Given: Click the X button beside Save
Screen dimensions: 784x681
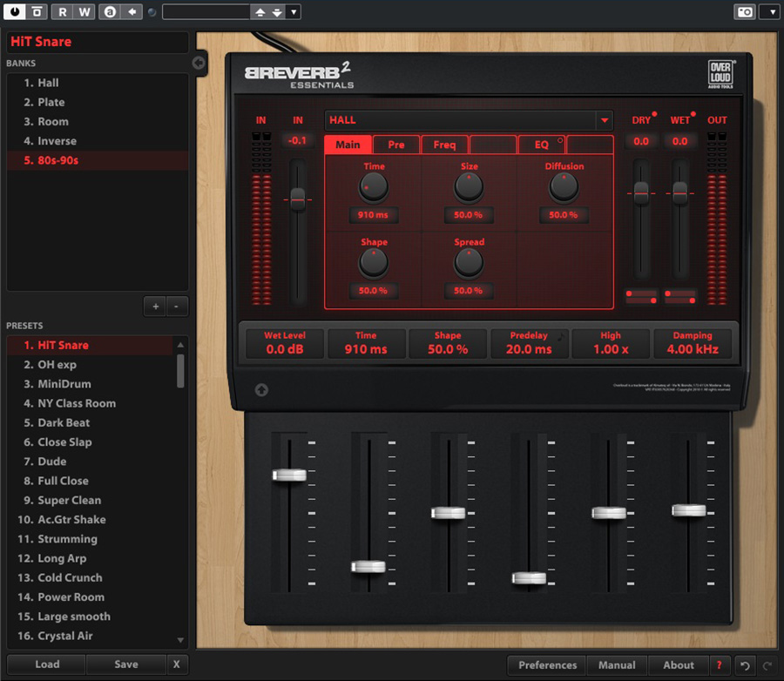Looking at the screenshot, I should click(x=177, y=664).
